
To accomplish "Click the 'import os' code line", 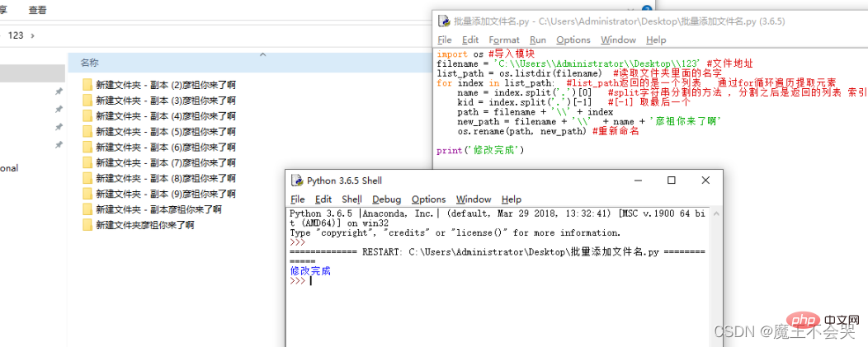I will coord(485,54).
